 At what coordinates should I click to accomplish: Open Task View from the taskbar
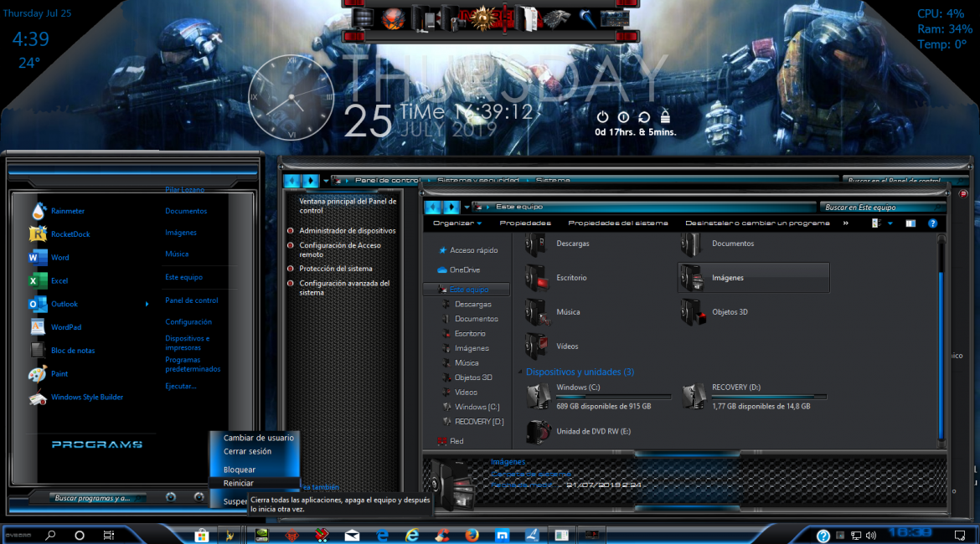tap(109, 536)
